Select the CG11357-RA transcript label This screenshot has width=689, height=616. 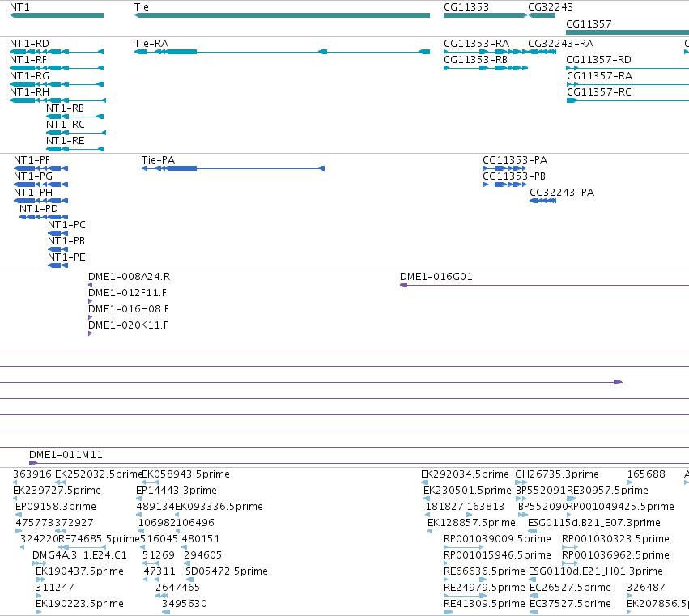[599, 76]
